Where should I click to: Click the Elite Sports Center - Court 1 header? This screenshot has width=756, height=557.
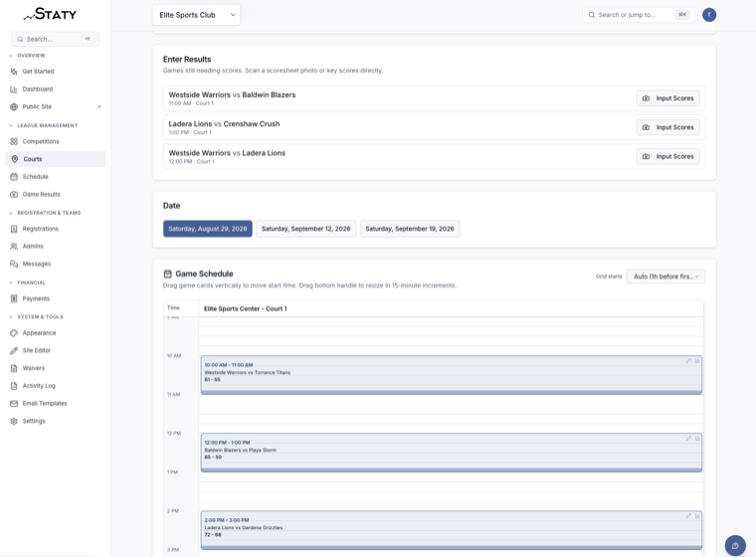pos(246,308)
